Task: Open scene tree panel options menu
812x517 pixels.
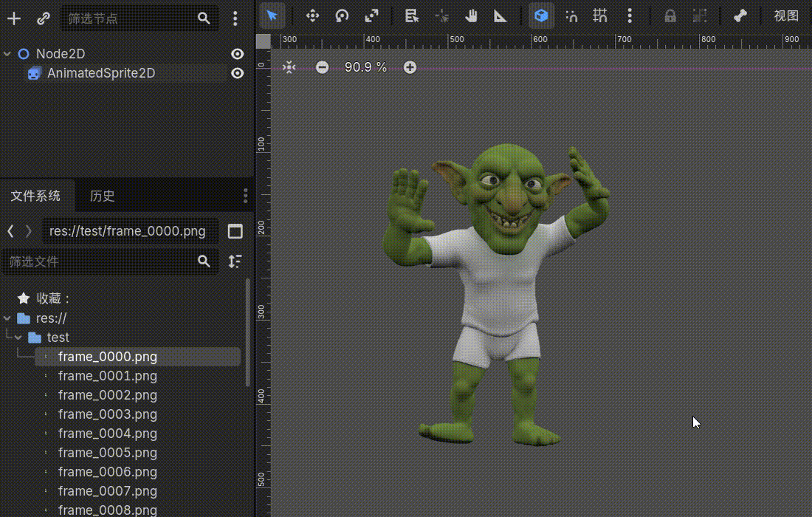Action: point(235,18)
